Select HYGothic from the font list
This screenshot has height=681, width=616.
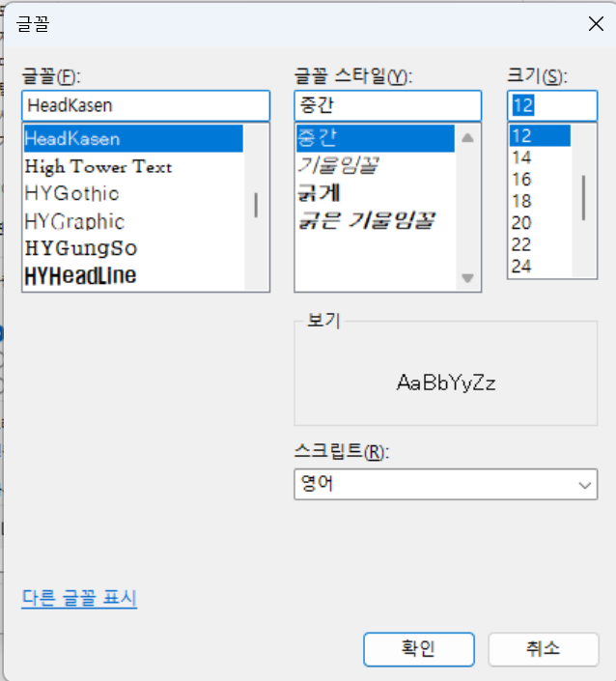click(x=72, y=193)
